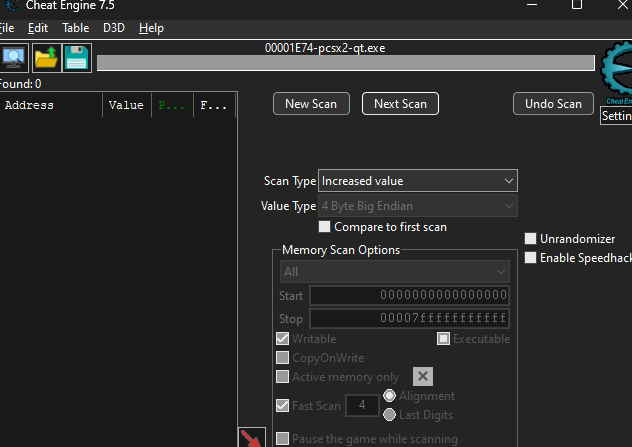Click the green P... column header
Viewport: 632px width, 447px height.
point(173,105)
